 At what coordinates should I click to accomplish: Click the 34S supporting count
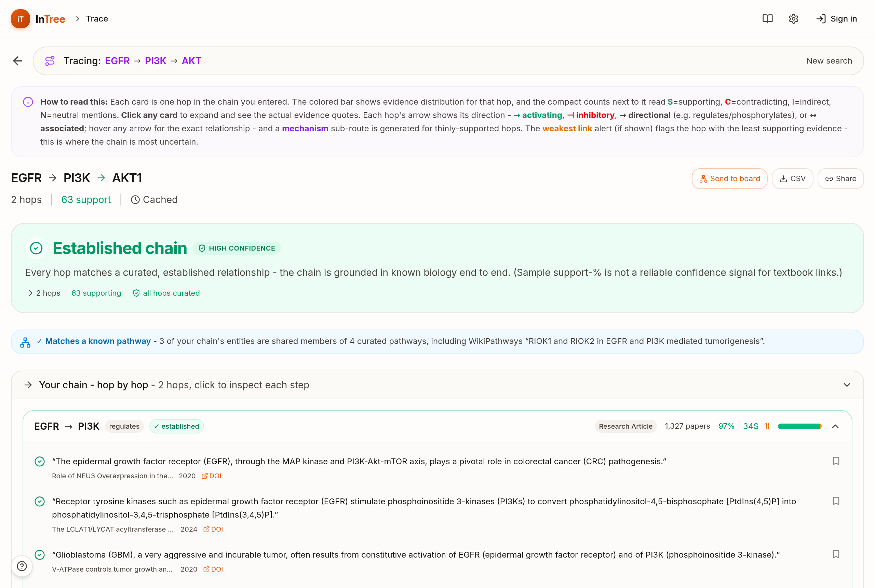(751, 426)
